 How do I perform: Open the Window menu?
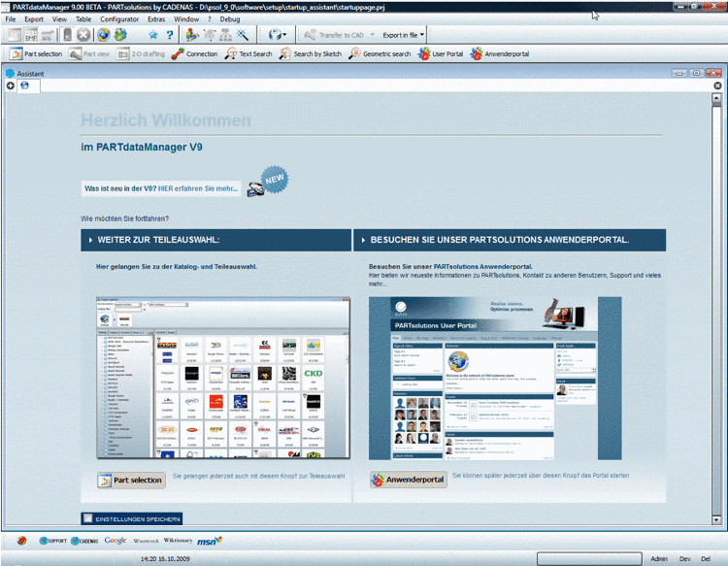[186, 19]
